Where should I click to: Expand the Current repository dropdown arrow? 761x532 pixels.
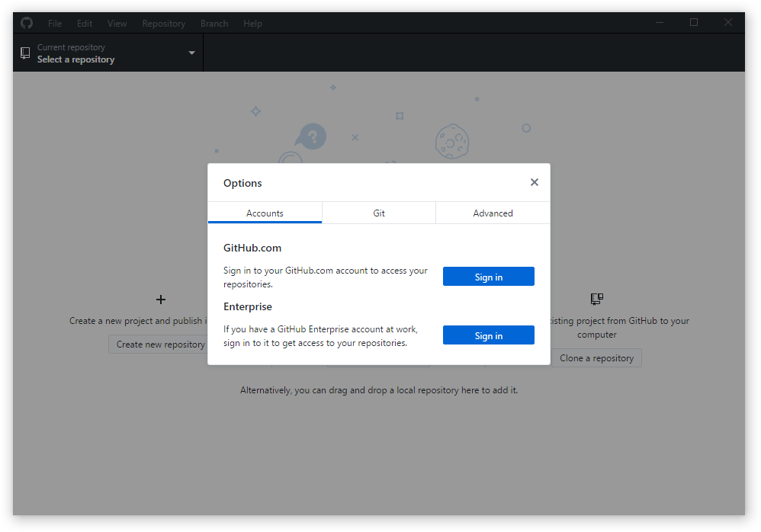pyautogui.click(x=191, y=53)
